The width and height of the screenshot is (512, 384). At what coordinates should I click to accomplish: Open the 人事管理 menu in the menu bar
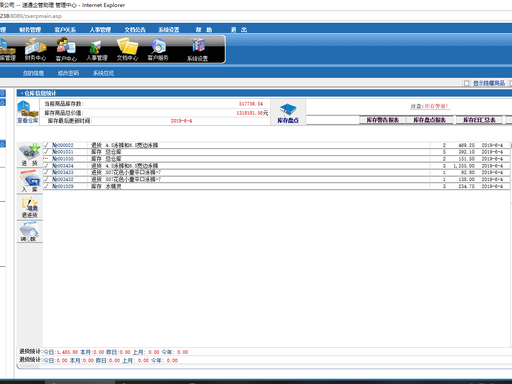(100, 30)
